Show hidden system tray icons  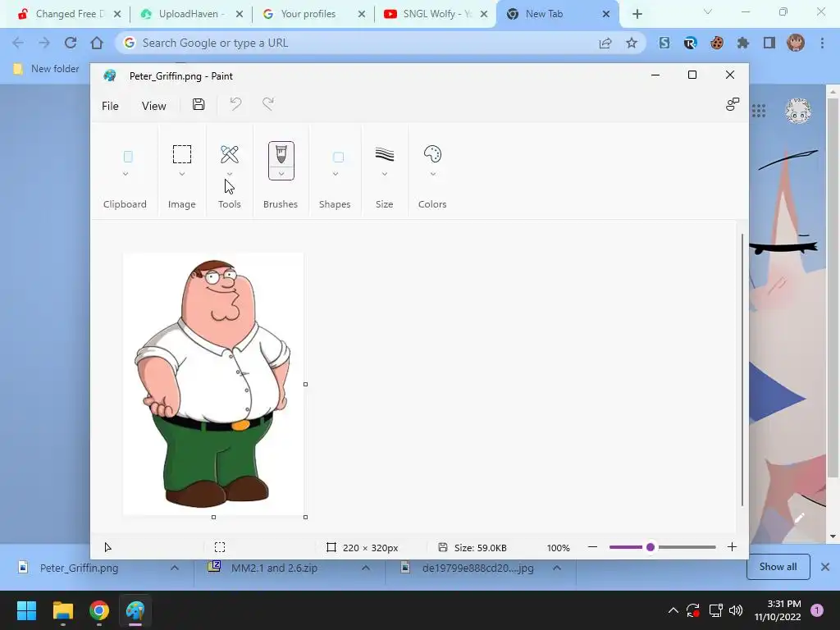tap(673, 610)
